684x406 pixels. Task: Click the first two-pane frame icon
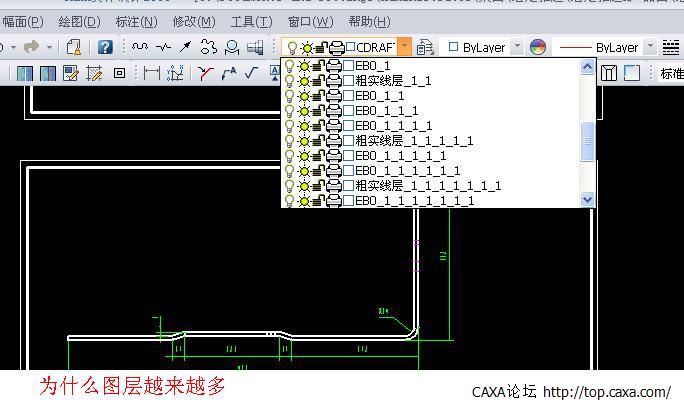tap(24, 73)
